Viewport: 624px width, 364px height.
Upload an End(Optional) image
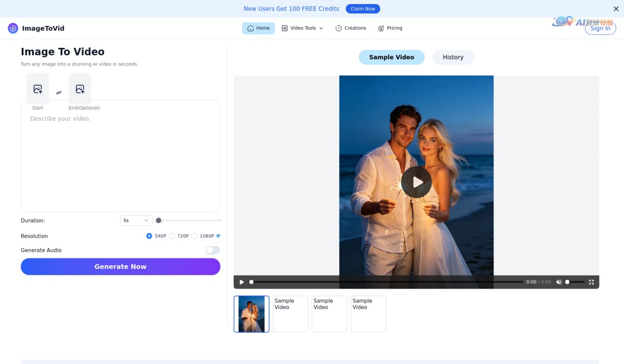click(x=80, y=89)
